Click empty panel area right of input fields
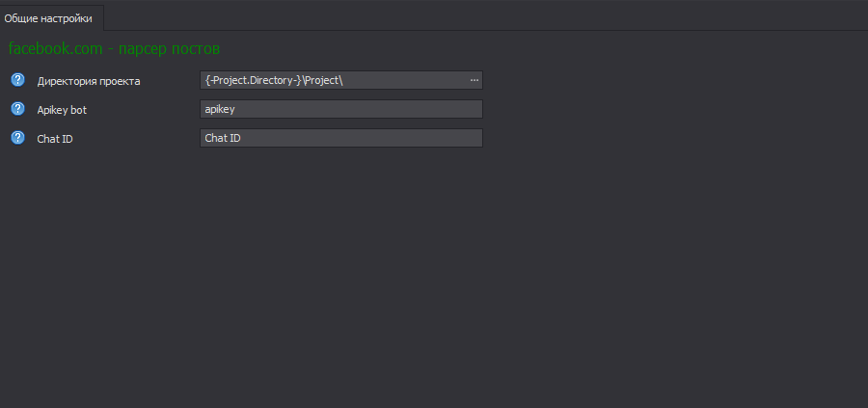The image size is (868, 408). (x=675, y=109)
